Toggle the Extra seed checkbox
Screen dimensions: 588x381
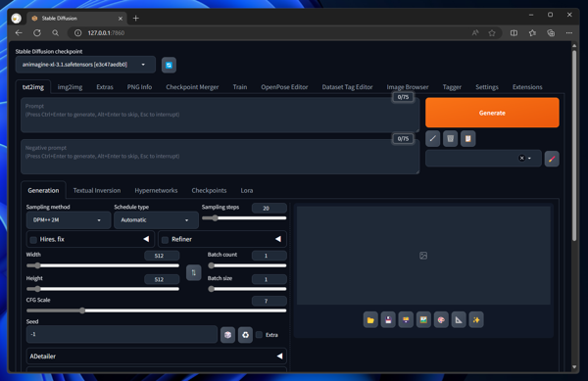point(259,335)
